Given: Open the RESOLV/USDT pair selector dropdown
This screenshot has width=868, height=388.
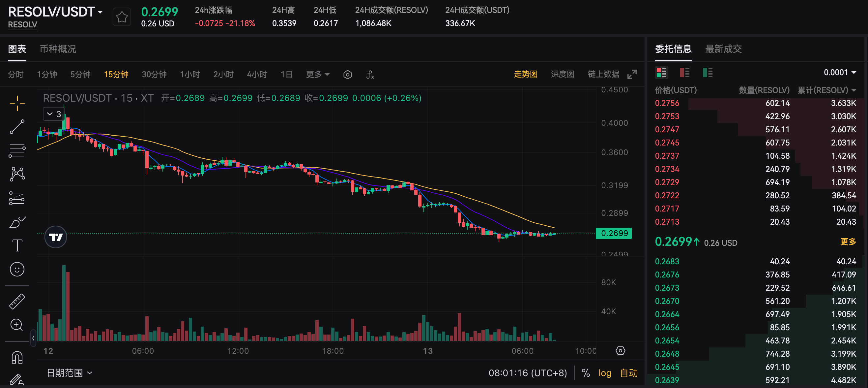Looking at the screenshot, I should coord(55,12).
